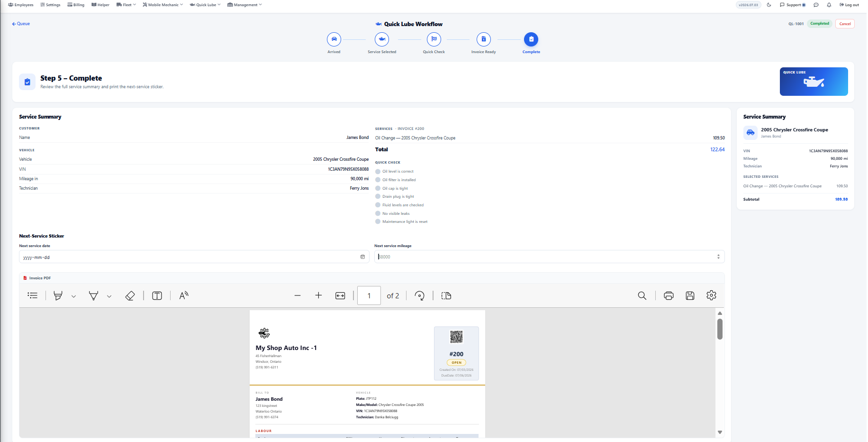This screenshot has width=868, height=442.
Task: Zoom in the invoice PDF
Action: tap(318, 295)
